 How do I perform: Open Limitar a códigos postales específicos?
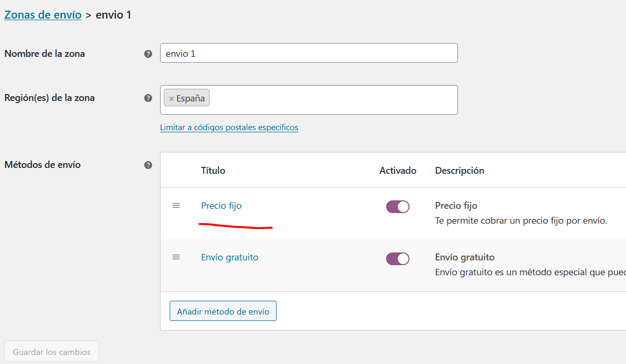(229, 127)
